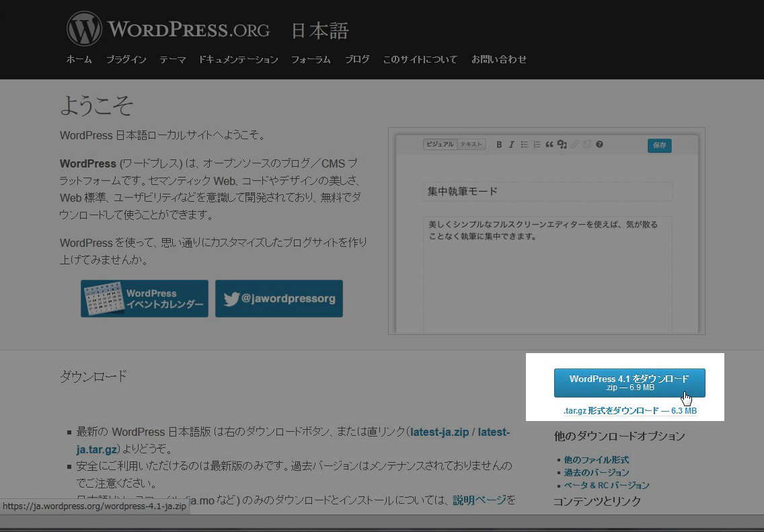Viewport: 764px width, 532px height.
Task: Open the このサイトについて menu item
Action: click(x=420, y=59)
